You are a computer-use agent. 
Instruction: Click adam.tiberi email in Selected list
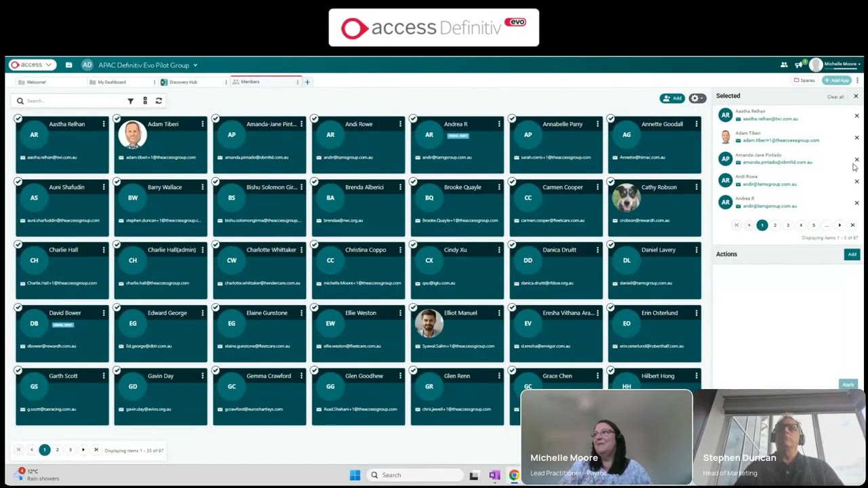click(781, 140)
